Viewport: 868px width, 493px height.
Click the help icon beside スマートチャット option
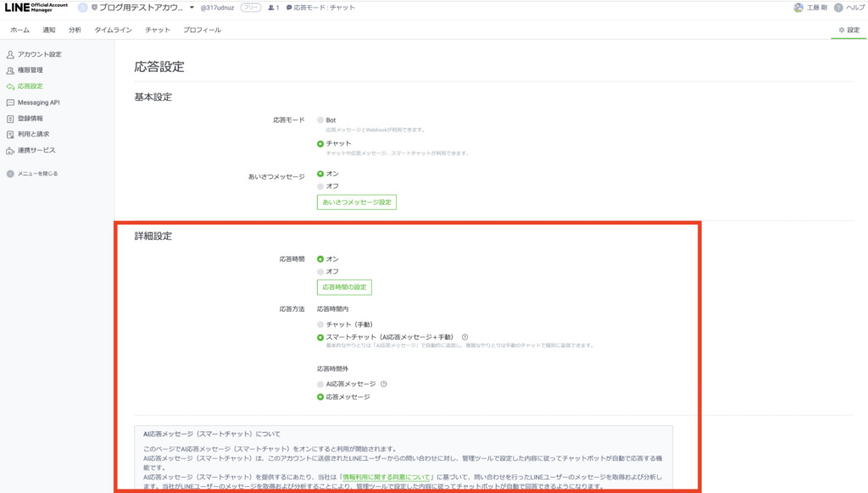click(465, 337)
